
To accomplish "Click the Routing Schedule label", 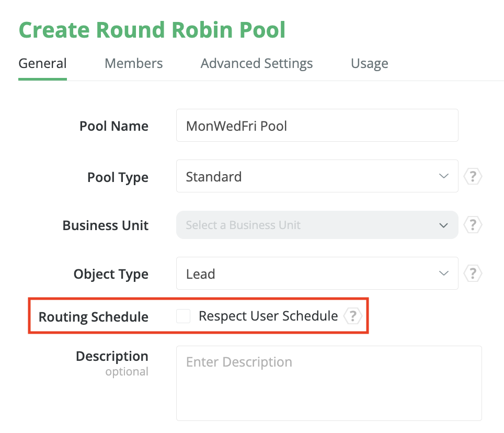I will point(94,317).
